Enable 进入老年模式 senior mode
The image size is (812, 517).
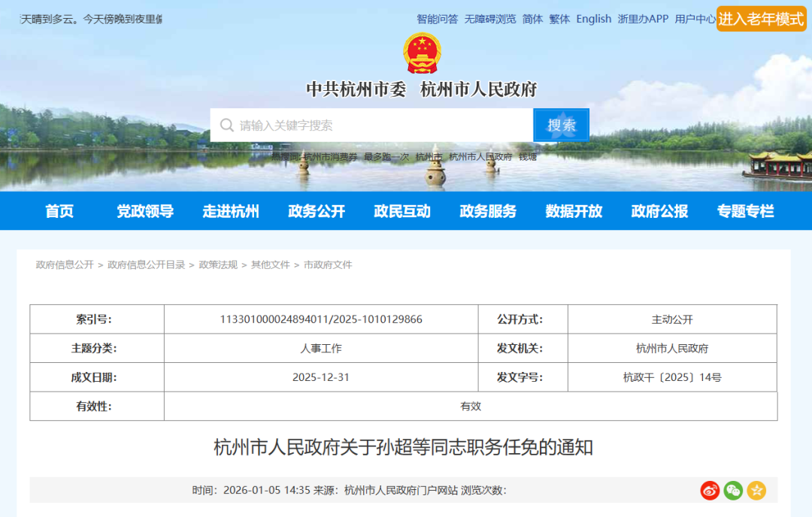[761, 19]
